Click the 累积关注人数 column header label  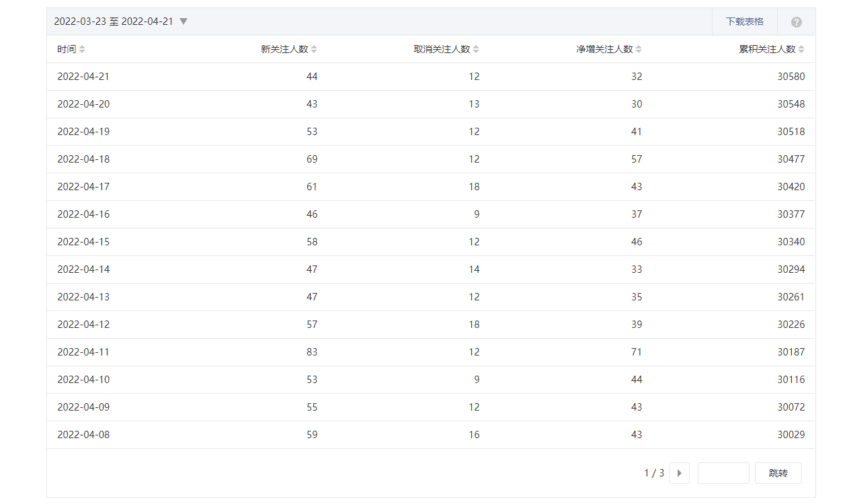coord(767,50)
